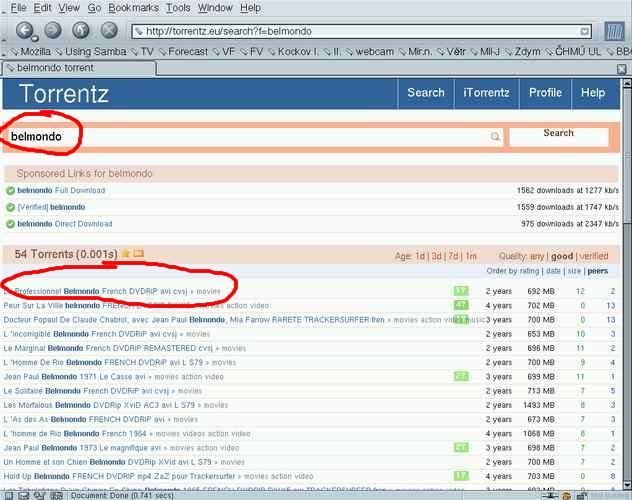This screenshot has height=500, width=632.
Task: Filter age by 3d
Action: pos(437,256)
